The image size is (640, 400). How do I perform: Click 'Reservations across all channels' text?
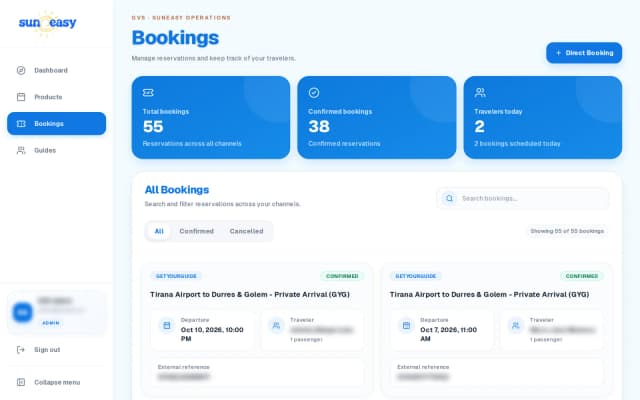pyautogui.click(x=192, y=144)
